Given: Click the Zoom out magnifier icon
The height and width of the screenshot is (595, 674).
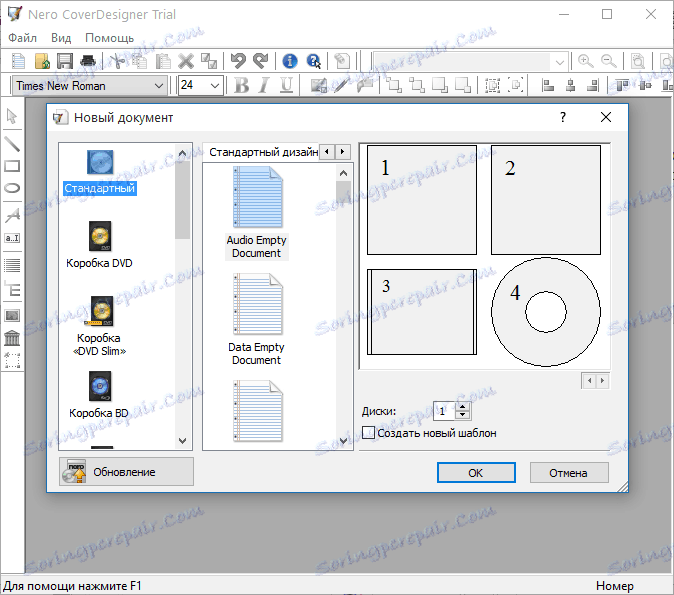Looking at the screenshot, I should (609, 61).
